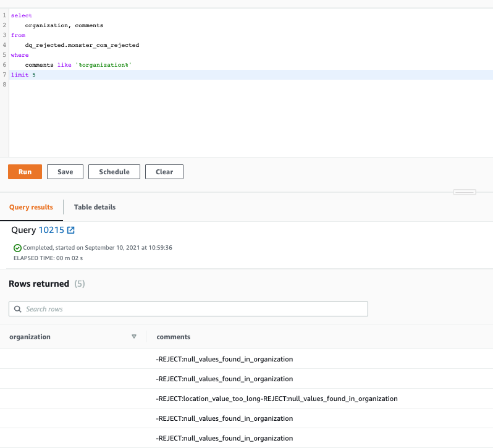This screenshot has height=448, width=493.
Task: Save the current query
Action: click(65, 172)
